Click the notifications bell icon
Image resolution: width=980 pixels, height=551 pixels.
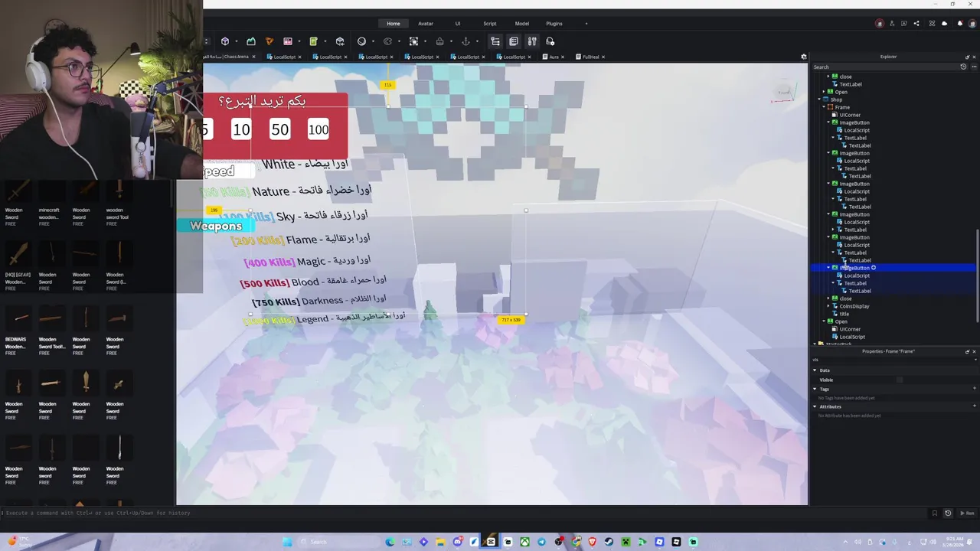960,24
